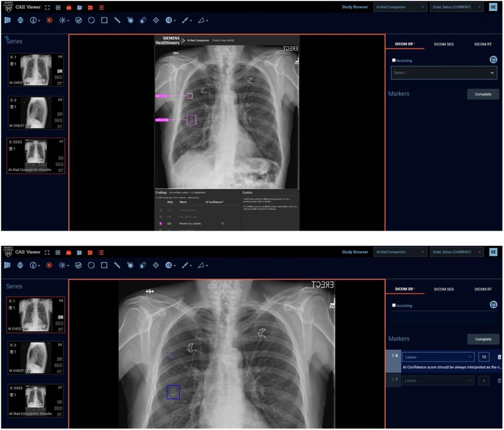Choose circle annotation tool in Lesion markers viewer
Viewport: 504px width, 430px height.
click(91, 265)
